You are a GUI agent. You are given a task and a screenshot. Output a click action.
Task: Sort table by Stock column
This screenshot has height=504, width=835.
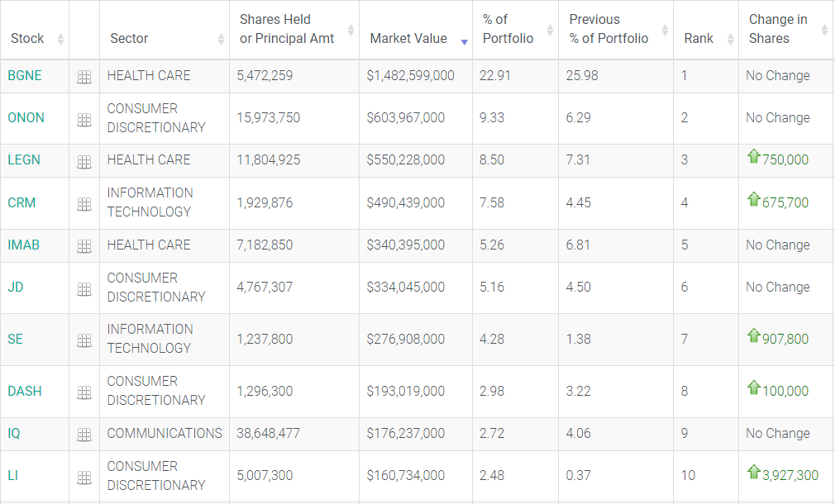click(x=60, y=39)
